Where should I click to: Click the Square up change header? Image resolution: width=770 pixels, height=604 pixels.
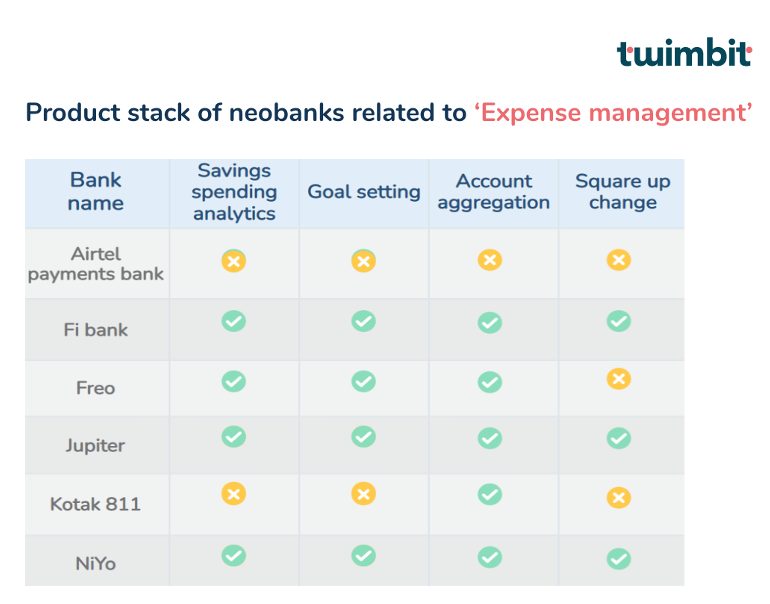tap(622, 192)
